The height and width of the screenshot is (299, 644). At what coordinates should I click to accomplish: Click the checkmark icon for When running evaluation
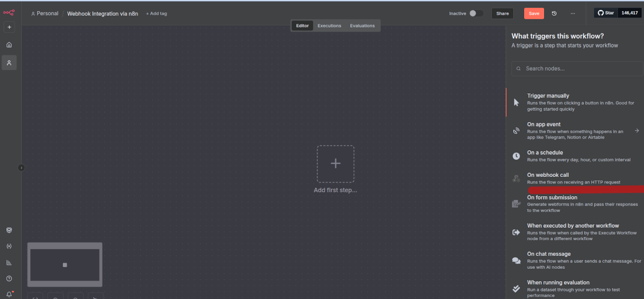(x=516, y=289)
